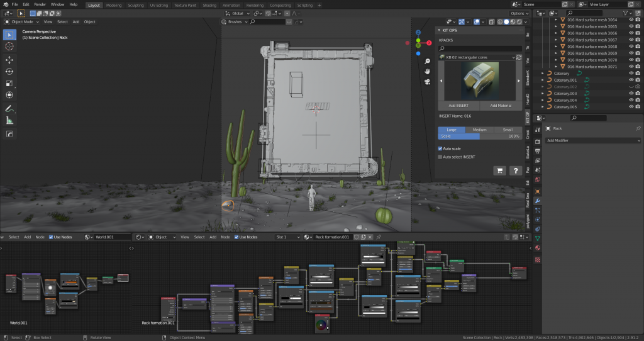Click the KIT OPS question mark help button
The width and height of the screenshot is (644, 341).
(516, 170)
